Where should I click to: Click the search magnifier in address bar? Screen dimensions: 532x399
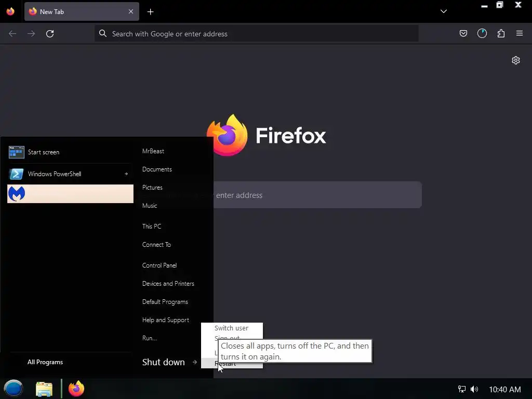coord(102,33)
